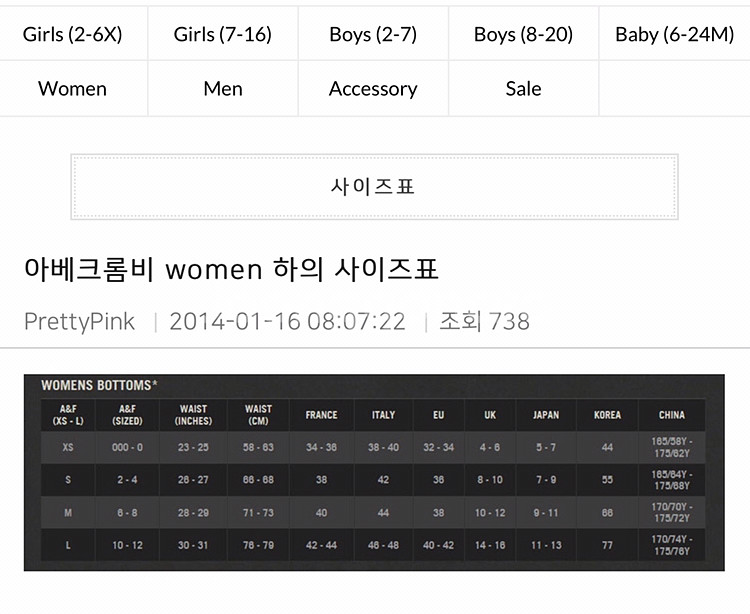The image size is (750, 614).
Task: Click the S size row label
Action: click(x=68, y=480)
